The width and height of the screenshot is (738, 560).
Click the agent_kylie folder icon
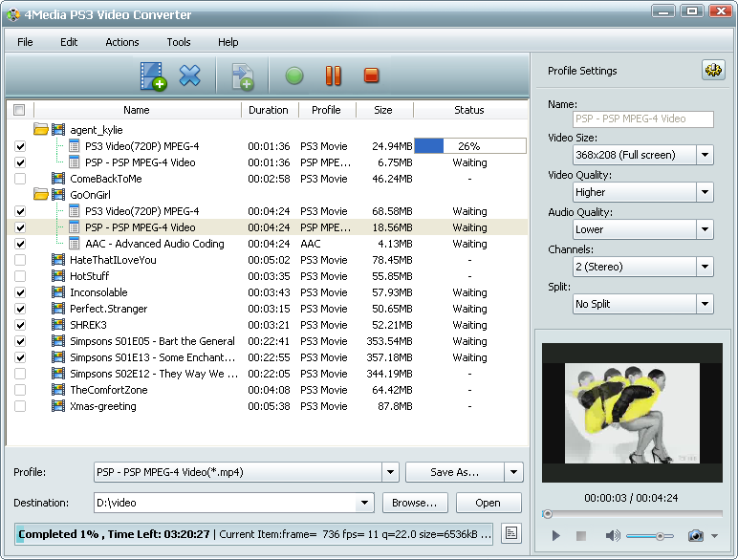click(41, 129)
